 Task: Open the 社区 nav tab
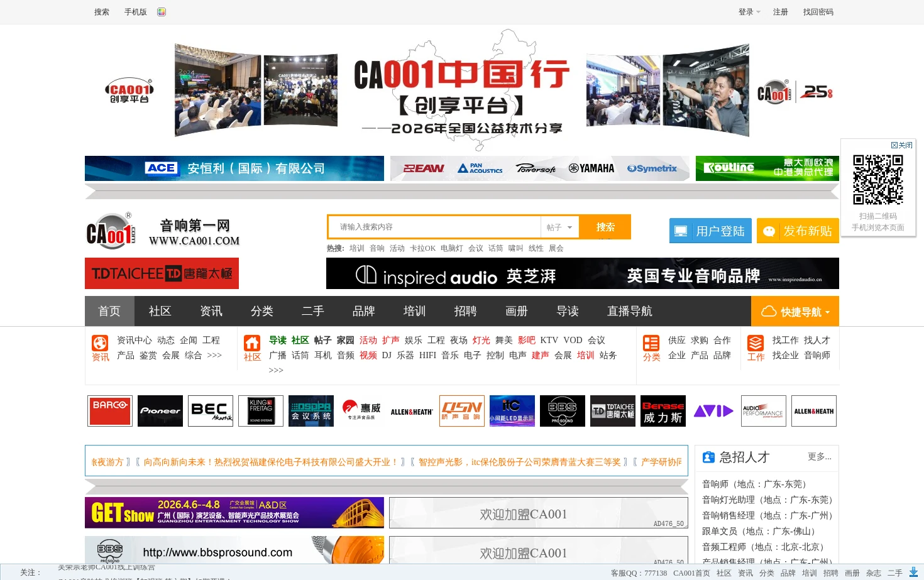click(x=160, y=311)
